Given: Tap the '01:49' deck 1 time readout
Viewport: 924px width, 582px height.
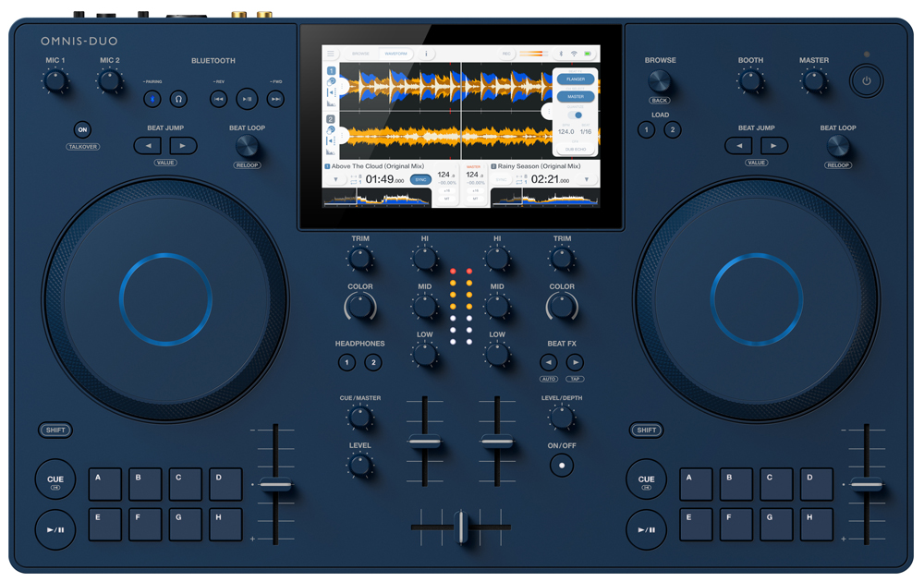Looking at the screenshot, I should click(380, 179).
